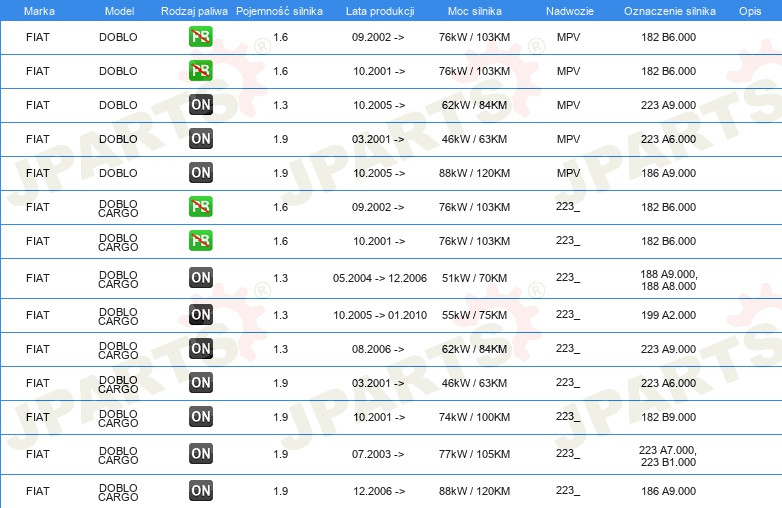
Task: Select the date cell '12.2006 ->'
Action: coord(379,491)
